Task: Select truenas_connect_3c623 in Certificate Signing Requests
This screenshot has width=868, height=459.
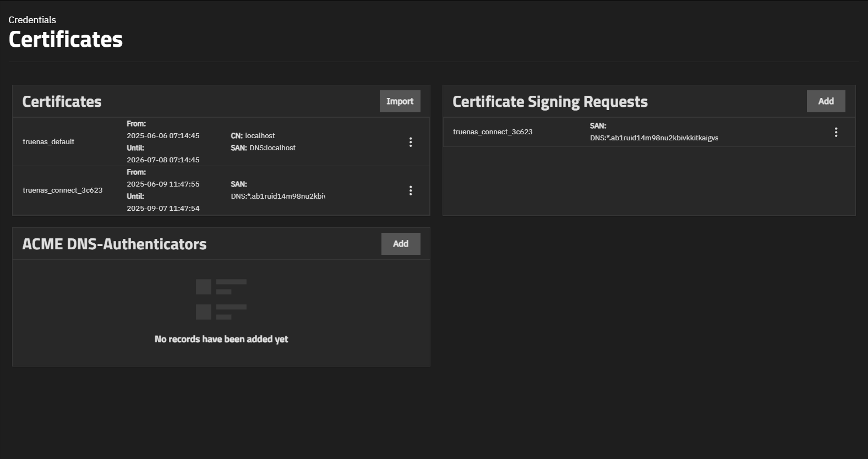Action: pos(493,132)
